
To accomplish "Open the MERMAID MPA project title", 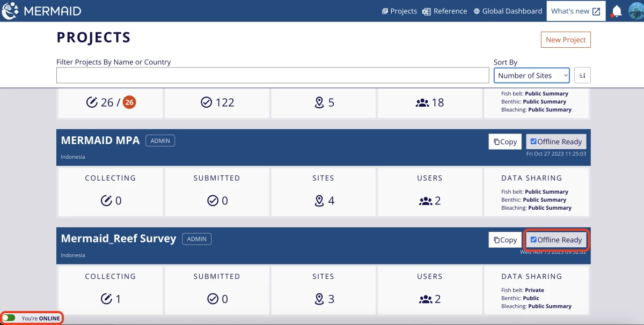I will [100, 141].
